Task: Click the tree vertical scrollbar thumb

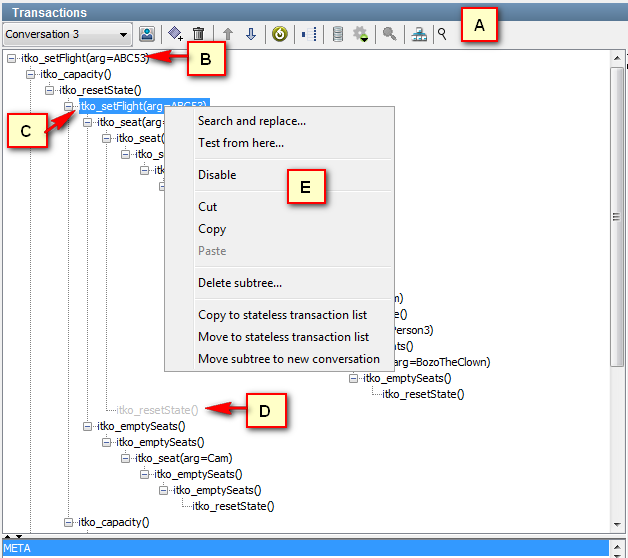Action: point(616,217)
